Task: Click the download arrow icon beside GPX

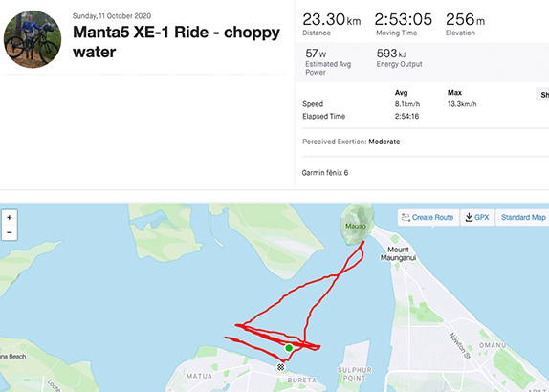Action: click(x=469, y=217)
